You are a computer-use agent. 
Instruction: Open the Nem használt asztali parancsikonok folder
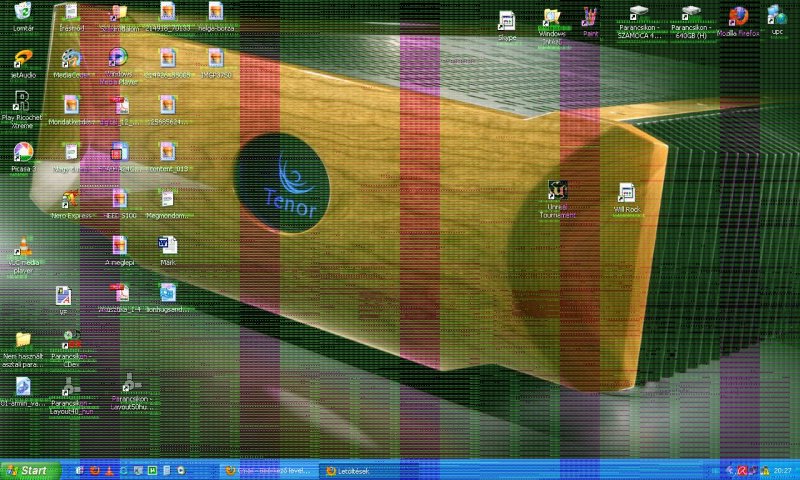22,340
